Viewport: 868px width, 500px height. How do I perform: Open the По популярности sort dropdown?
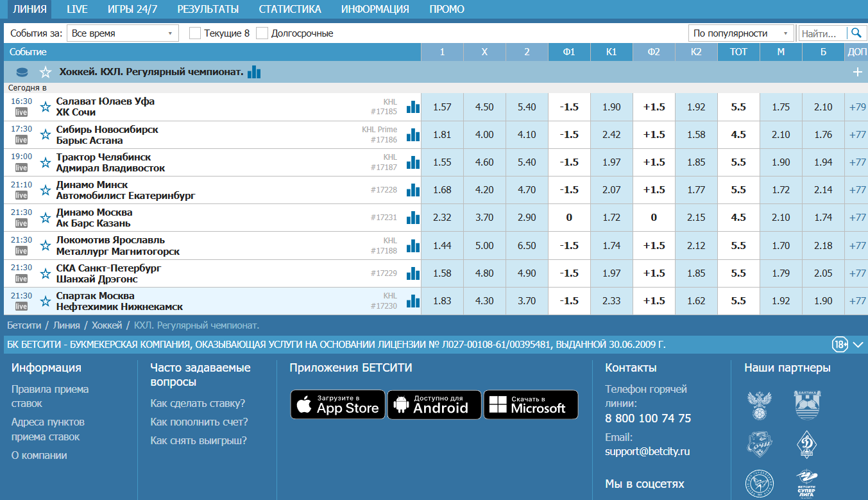tap(741, 33)
